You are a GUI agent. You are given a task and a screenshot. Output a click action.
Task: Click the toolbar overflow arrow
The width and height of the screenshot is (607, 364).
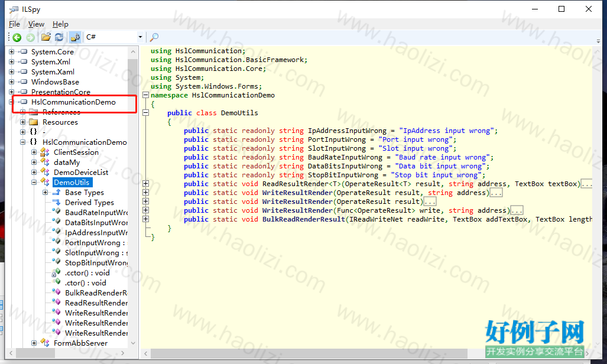pyautogui.click(x=599, y=41)
